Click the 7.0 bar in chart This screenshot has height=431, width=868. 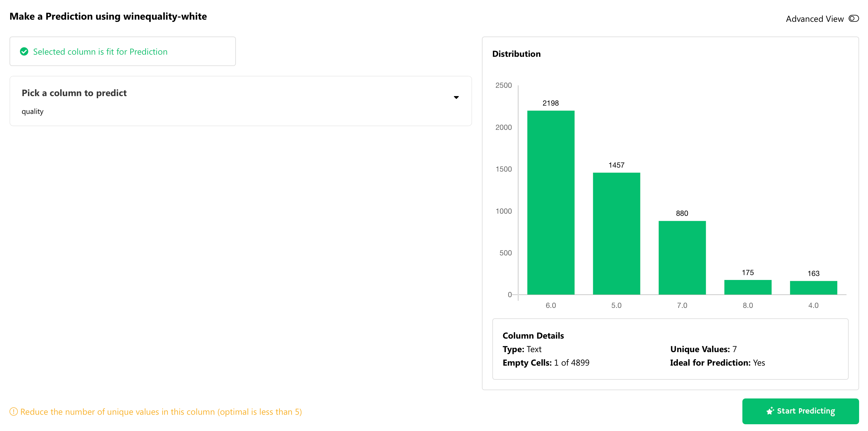pyautogui.click(x=682, y=258)
